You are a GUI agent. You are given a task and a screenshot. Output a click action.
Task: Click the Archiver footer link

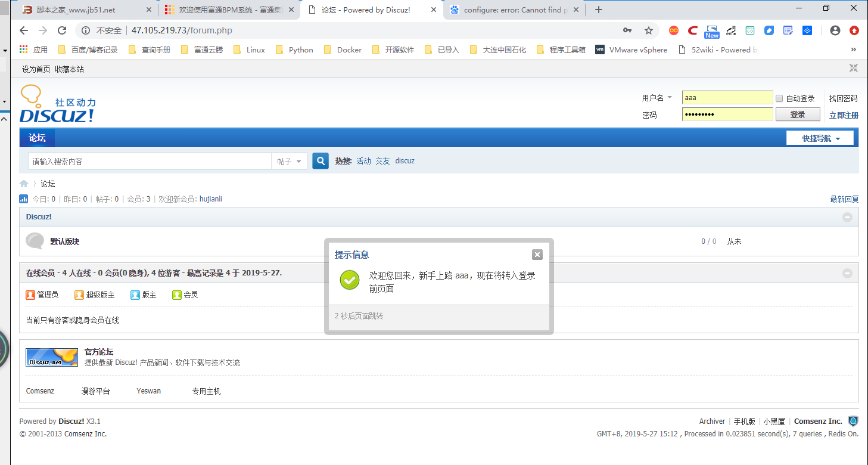[712, 421]
